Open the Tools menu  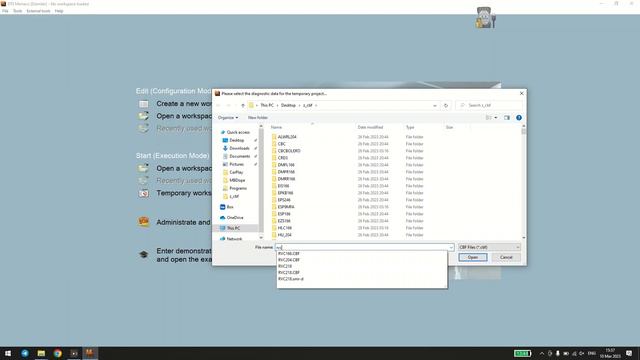18,11
